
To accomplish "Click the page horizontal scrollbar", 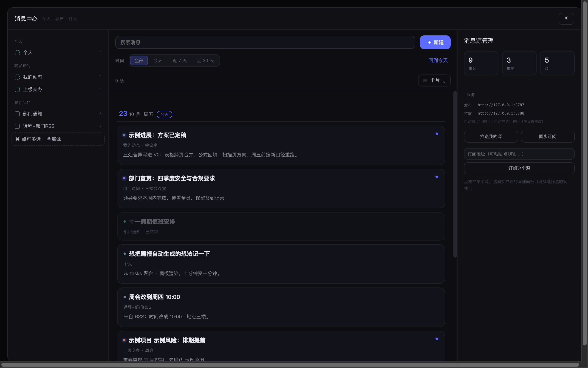I will click(x=290, y=365).
